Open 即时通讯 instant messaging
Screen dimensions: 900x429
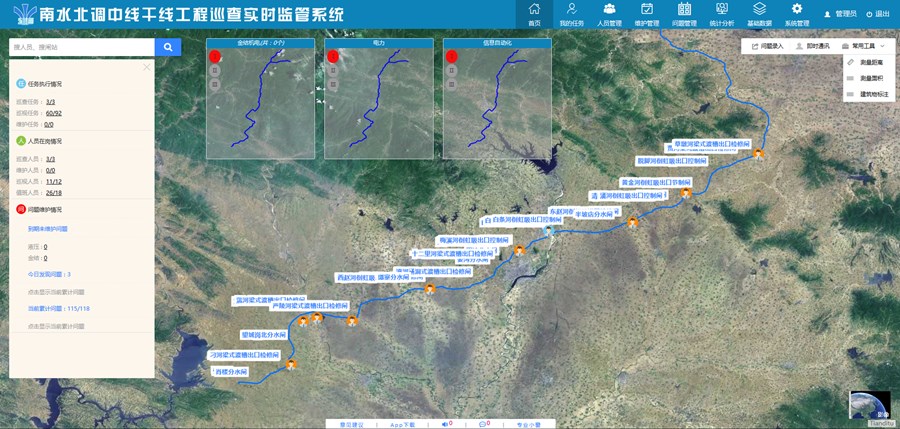pyautogui.click(x=813, y=46)
